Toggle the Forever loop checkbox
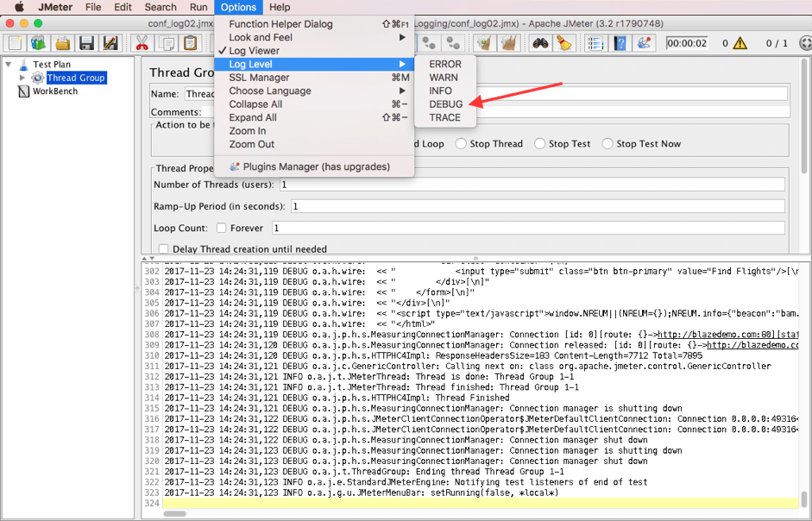 [221, 228]
